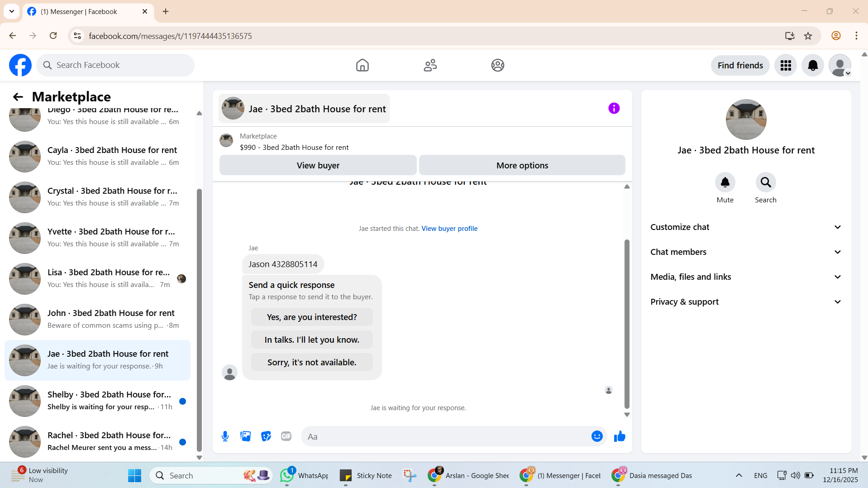The image size is (868, 488).
Task: Open the chat header 'Jae · 3bed 2bath House for rent'
Action: pos(304,109)
